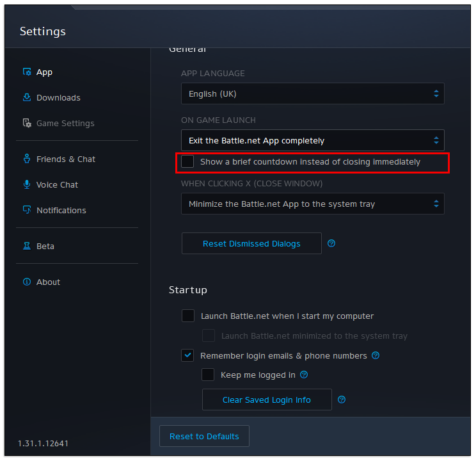The height and width of the screenshot is (461, 476).
Task: Check the Keep me logged in box
Action: click(208, 375)
